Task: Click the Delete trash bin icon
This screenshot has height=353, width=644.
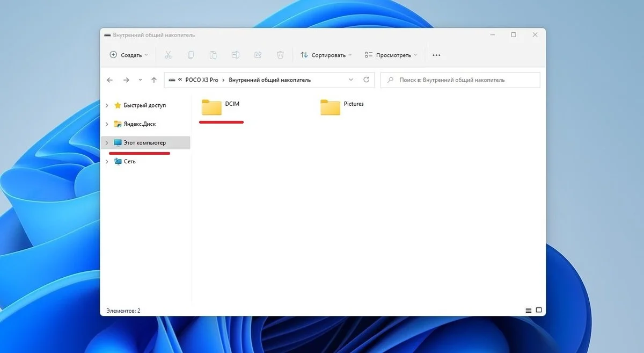Action: click(280, 55)
